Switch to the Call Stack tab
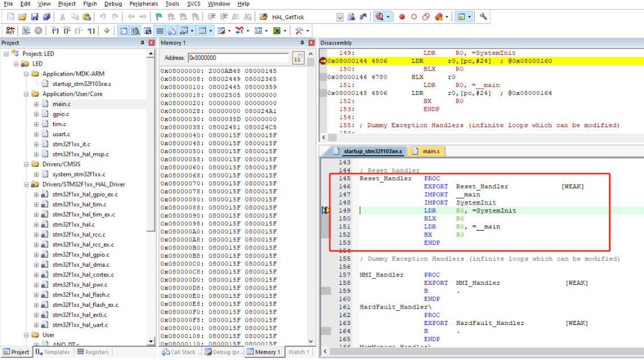Image resolution: width=644 pixels, height=360 pixels. pyautogui.click(x=182, y=352)
